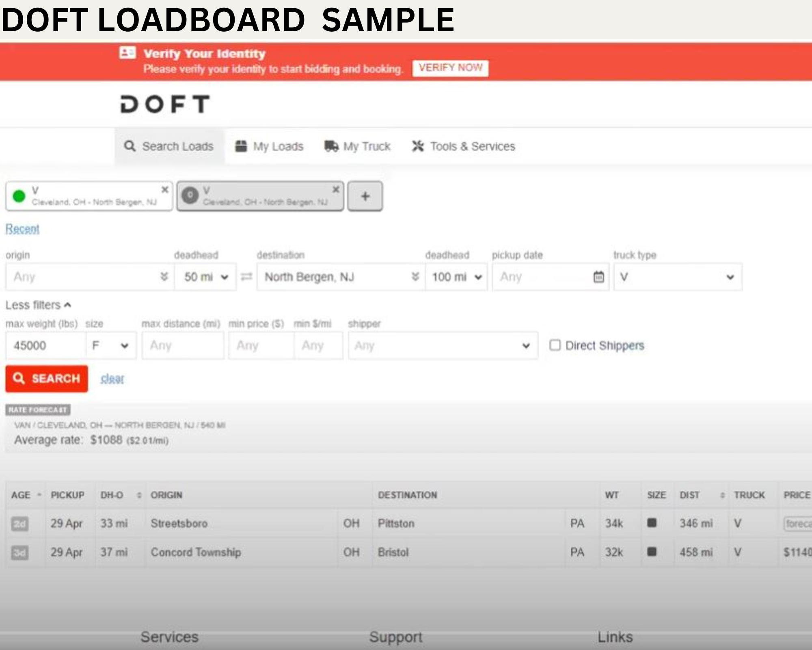Close the second gray search tab
The width and height of the screenshot is (812, 650).
(336, 190)
